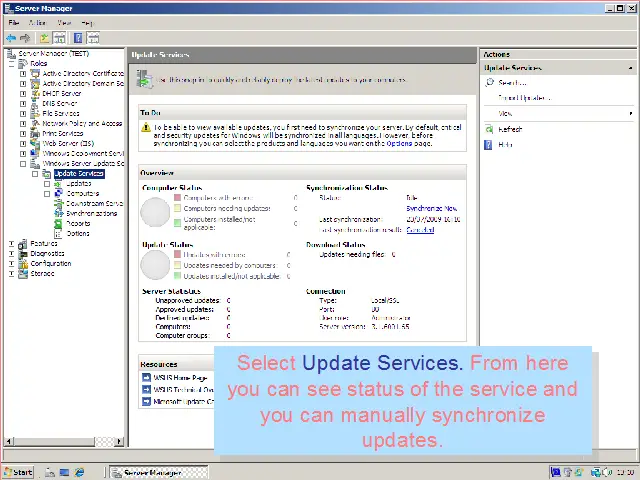Open the WSUS Home Page link
Image resolution: width=640 pixels, height=480 pixels.
(180, 378)
